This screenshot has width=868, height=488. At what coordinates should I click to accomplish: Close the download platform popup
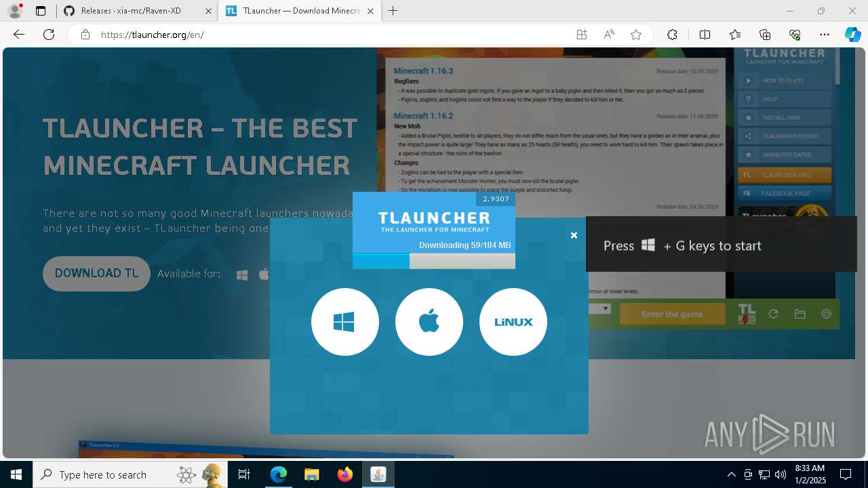574,235
